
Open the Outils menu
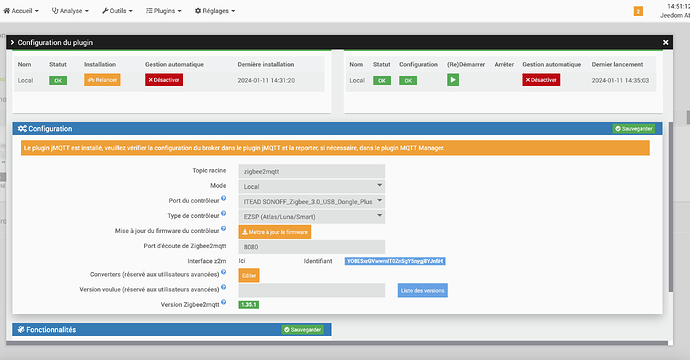[117, 11]
